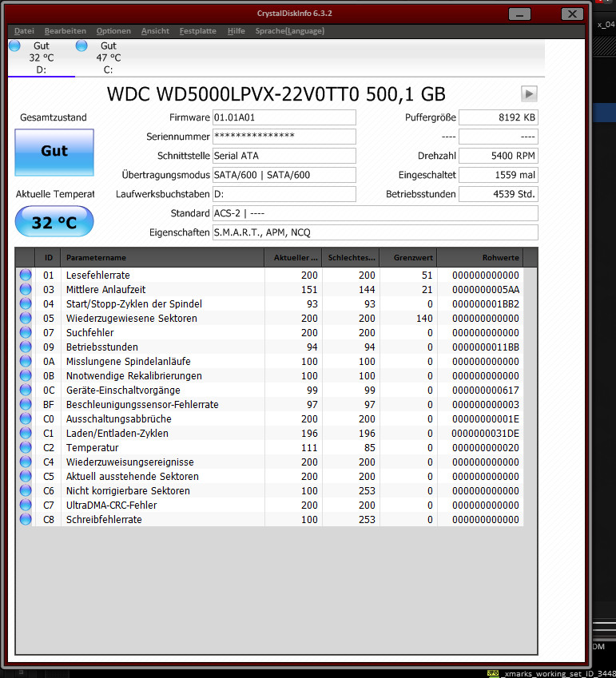616x678 pixels.
Task: Select the Mittlere Anlaufzeit parameter name
Action: tap(105, 289)
